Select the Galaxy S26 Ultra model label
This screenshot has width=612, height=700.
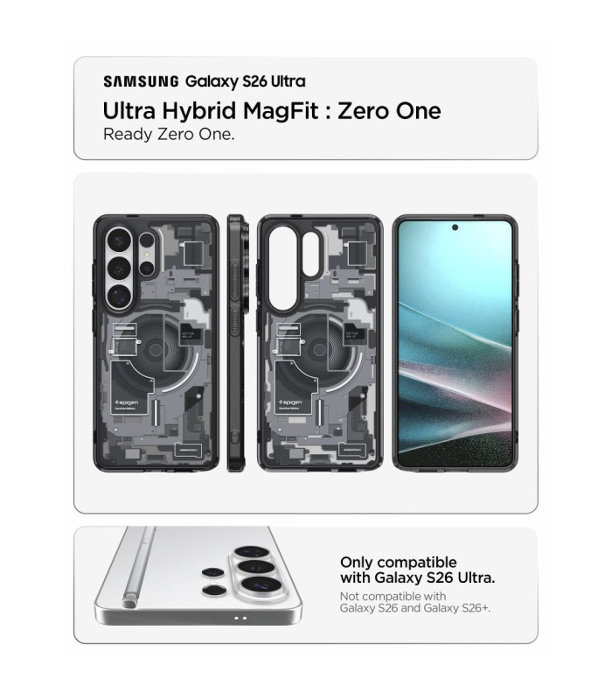coord(246,81)
